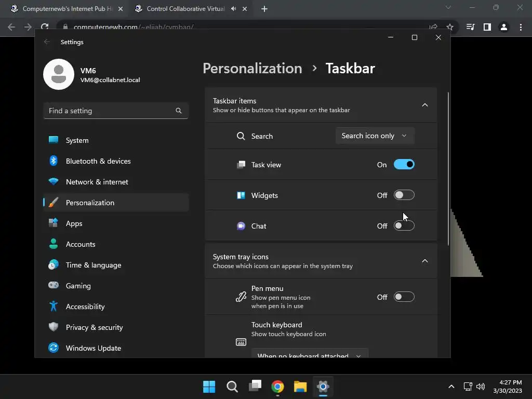Click the volume speaker tray icon
This screenshot has width=532, height=399.
481,387
